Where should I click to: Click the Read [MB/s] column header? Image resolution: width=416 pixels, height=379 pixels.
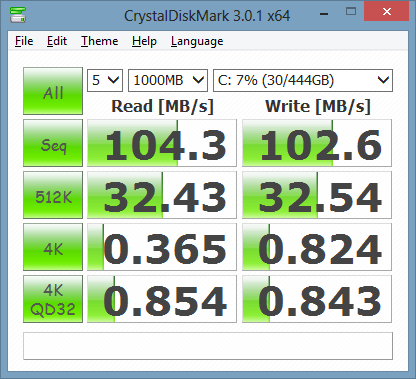tap(162, 107)
